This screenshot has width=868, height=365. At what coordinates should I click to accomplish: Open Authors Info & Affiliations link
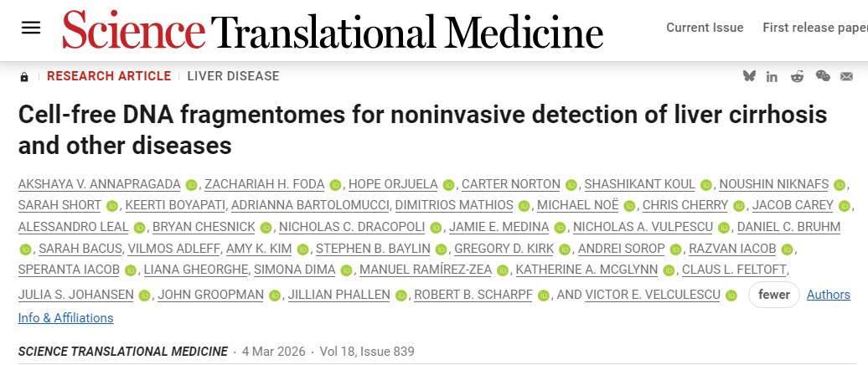click(x=65, y=317)
